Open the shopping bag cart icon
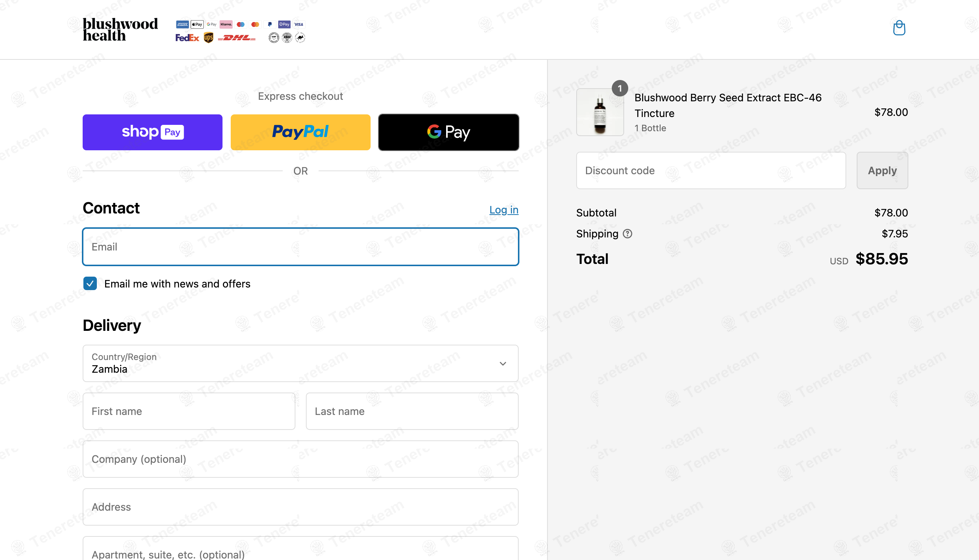Viewport: 979px width, 560px height. [x=899, y=28]
